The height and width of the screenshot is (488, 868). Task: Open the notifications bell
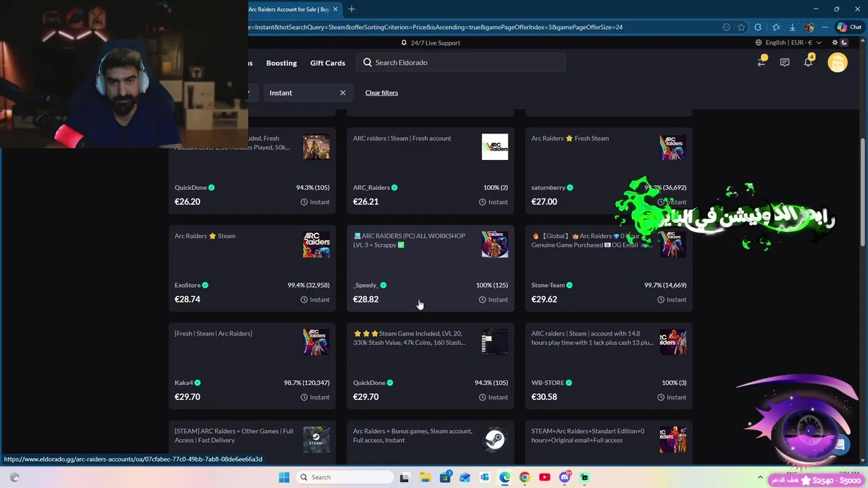[x=808, y=62]
